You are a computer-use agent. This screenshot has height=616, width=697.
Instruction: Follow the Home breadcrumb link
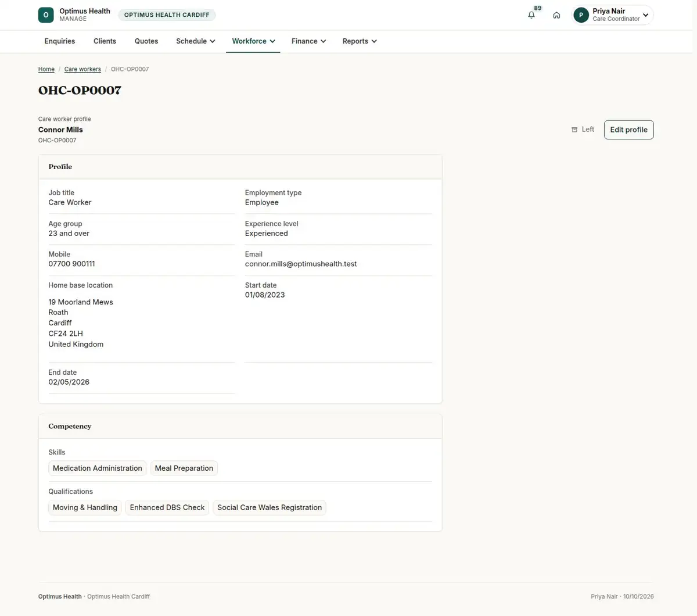46,69
